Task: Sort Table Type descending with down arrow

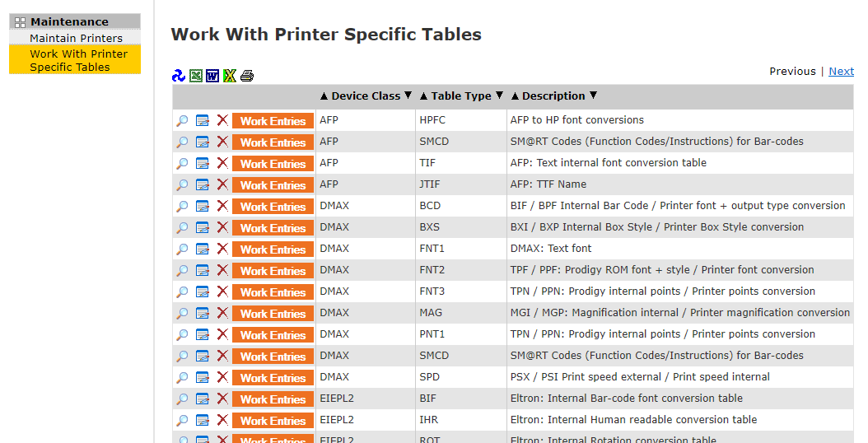Action: (499, 96)
